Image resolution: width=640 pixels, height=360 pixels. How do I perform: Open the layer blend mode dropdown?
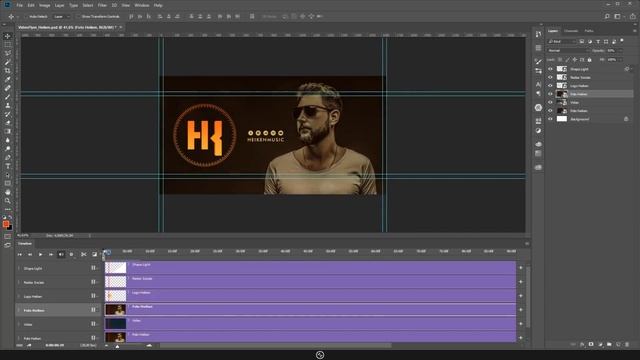coord(568,51)
